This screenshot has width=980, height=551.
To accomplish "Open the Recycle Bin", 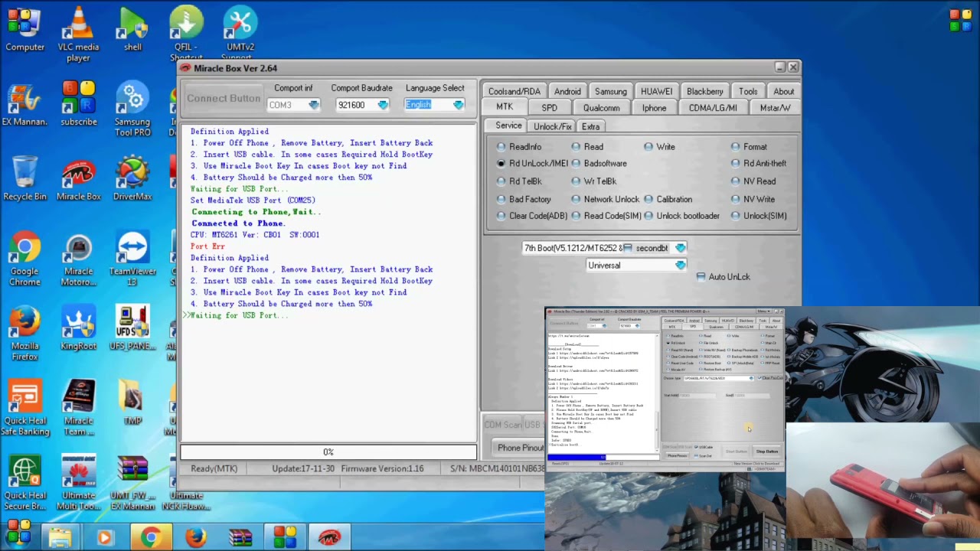I will 24,179.
